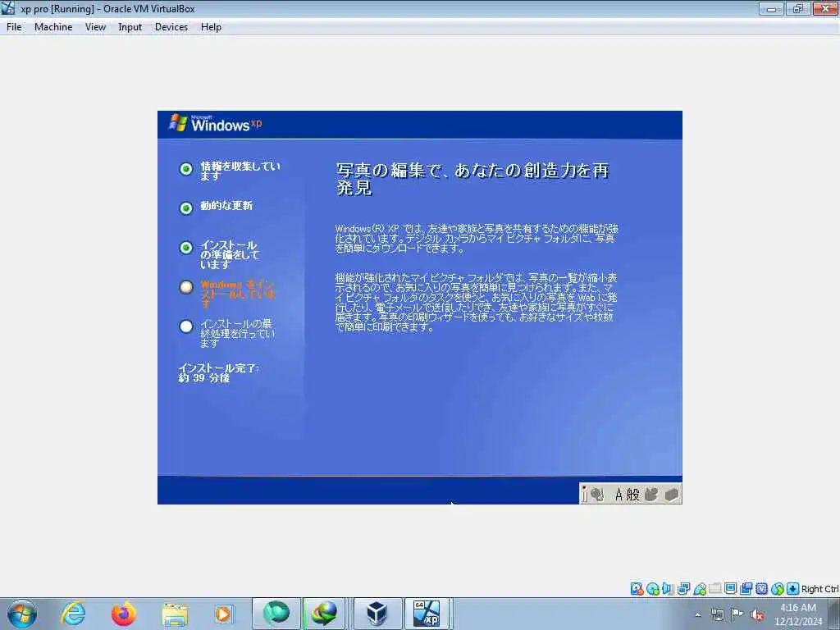The height and width of the screenshot is (630, 840).
Task: Click the keyboard capture arrow icon
Action: (x=793, y=589)
